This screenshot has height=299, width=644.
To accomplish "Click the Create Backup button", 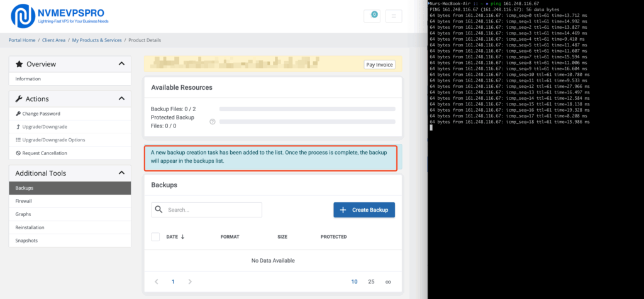I will (364, 210).
